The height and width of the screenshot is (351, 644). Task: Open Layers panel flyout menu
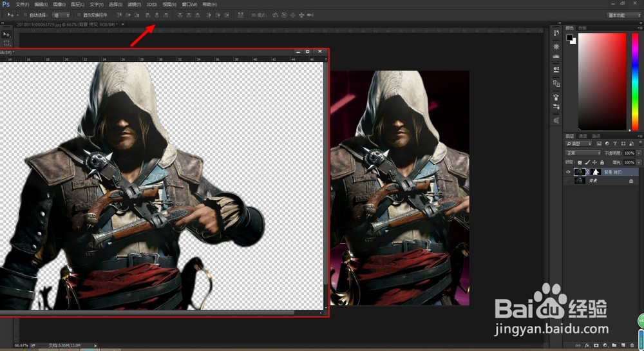[x=640, y=136]
